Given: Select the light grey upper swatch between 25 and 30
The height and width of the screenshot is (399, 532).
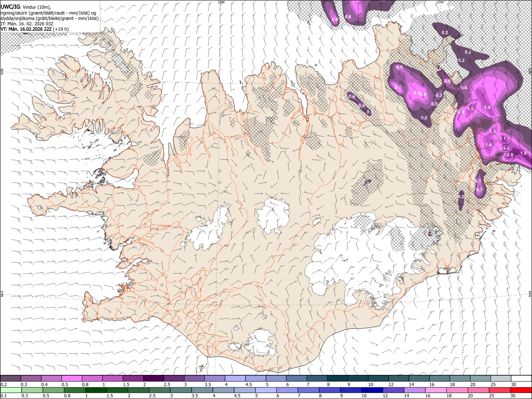Looking at the screenshot, I should tap(500, 378).
